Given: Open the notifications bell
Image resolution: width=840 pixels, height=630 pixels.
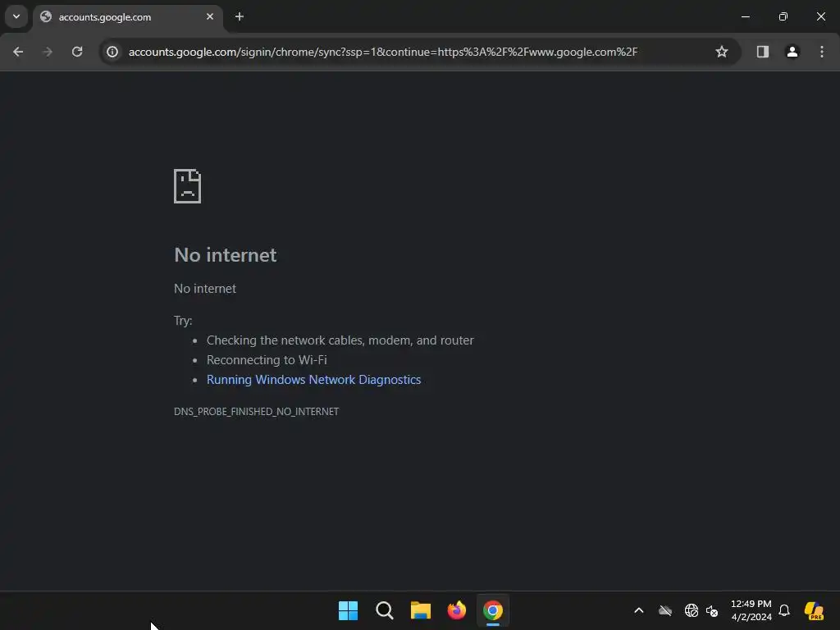Looking at the screenshot, I should coord(784,610).
